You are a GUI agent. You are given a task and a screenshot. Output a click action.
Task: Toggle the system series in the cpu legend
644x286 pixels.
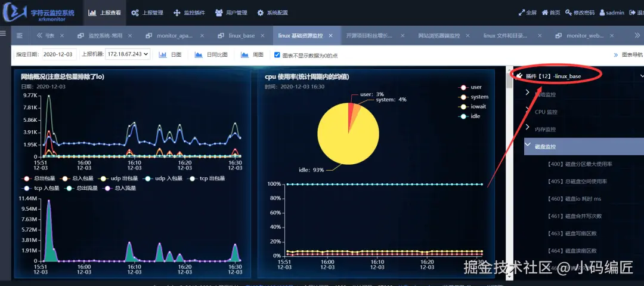coord(474,97)
